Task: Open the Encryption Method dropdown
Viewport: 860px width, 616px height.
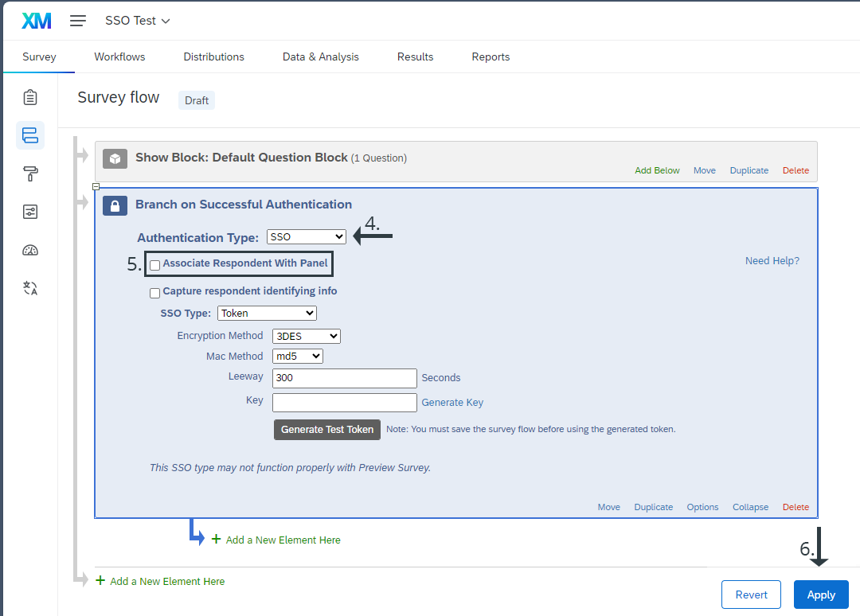Action: pos(306,336)
